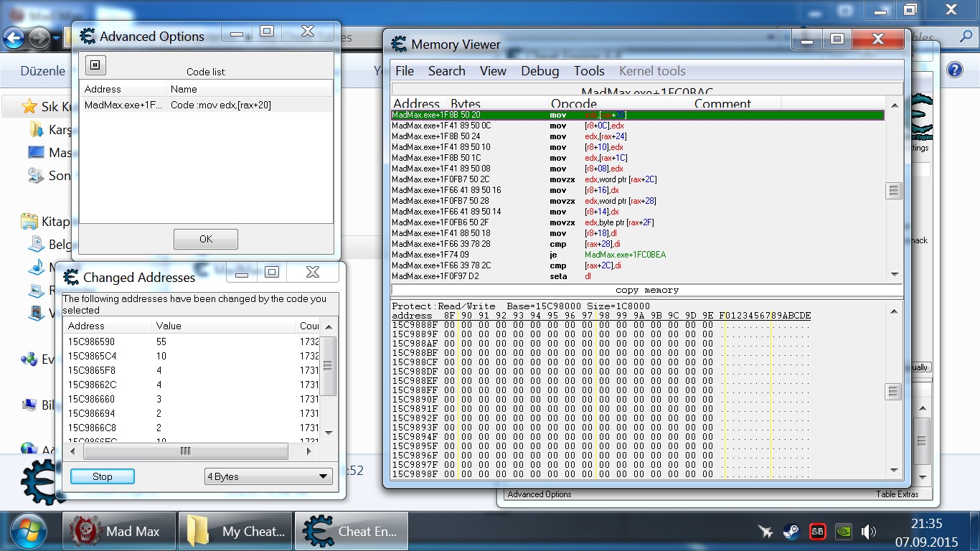Open the View menu in Memory Viewer

point(493,71)
